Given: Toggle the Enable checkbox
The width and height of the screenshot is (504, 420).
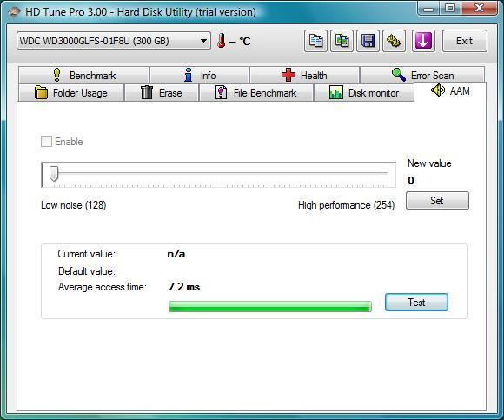Looking at the screenshot, I should (46, 141).
